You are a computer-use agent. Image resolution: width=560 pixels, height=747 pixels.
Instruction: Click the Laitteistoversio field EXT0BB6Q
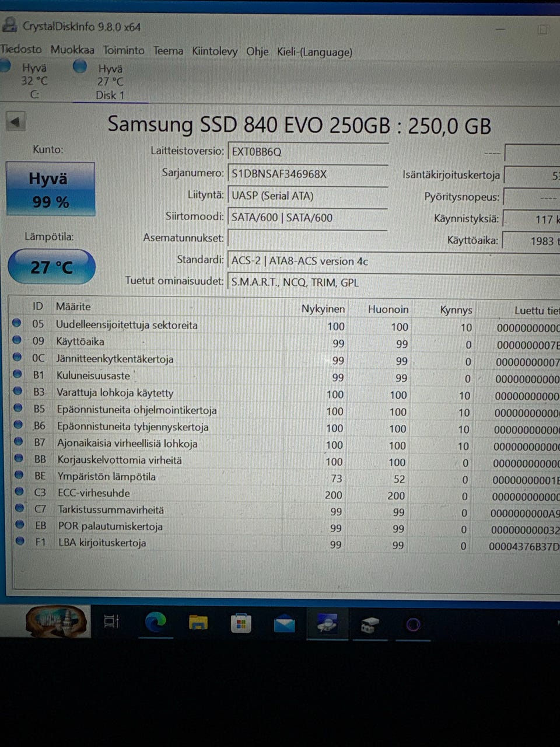[x=308, y=152]
